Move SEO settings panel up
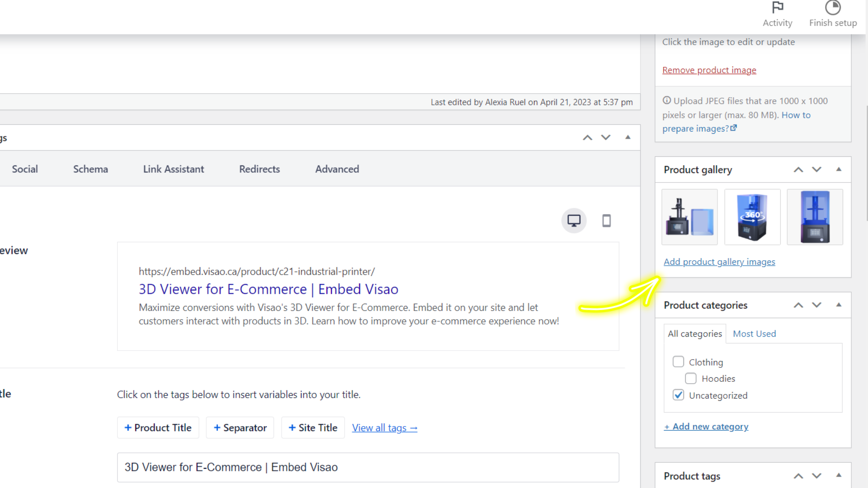 point(587,137)
